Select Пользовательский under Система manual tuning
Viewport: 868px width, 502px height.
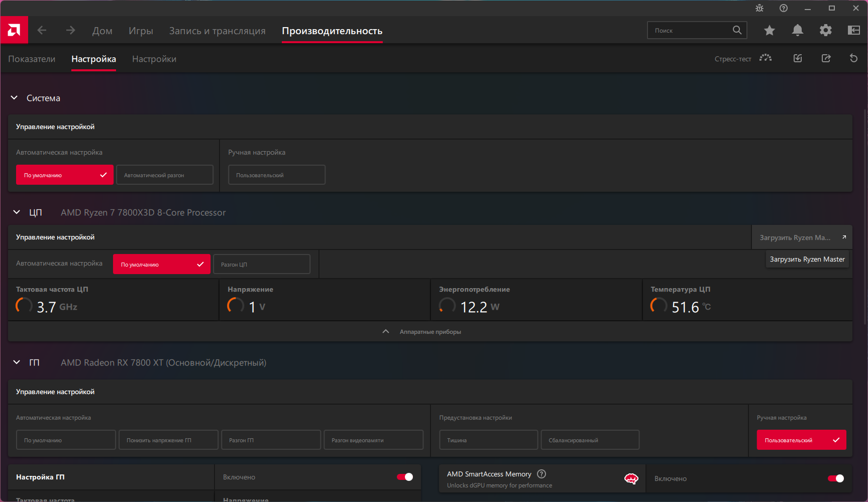277,175
